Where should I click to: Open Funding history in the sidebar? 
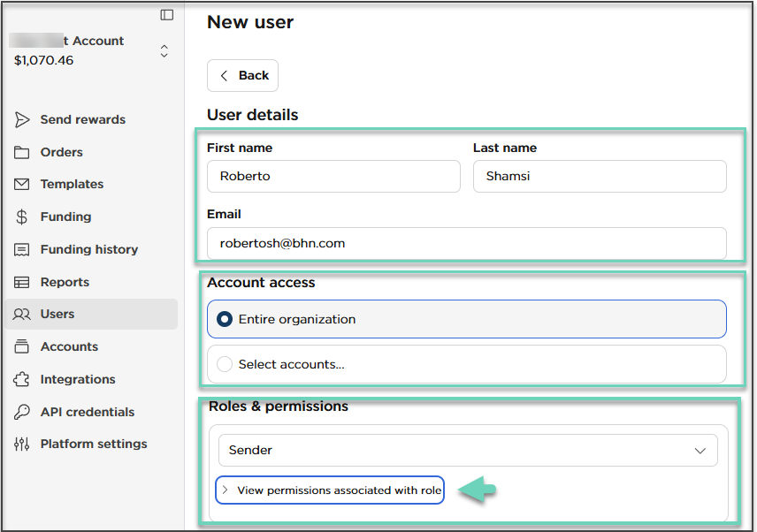click(x=88, y=249)
